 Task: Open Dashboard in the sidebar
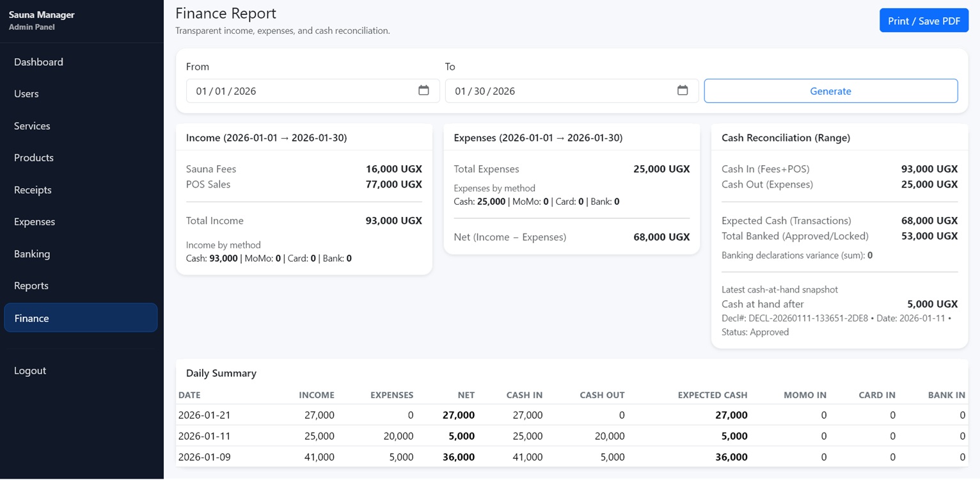pyautogui.click(x=38, y=62)
